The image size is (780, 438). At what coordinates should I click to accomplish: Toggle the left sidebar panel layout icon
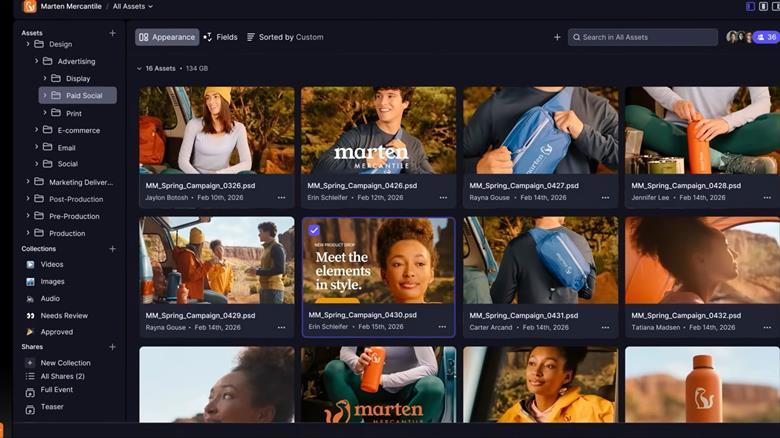click(751, 6)
